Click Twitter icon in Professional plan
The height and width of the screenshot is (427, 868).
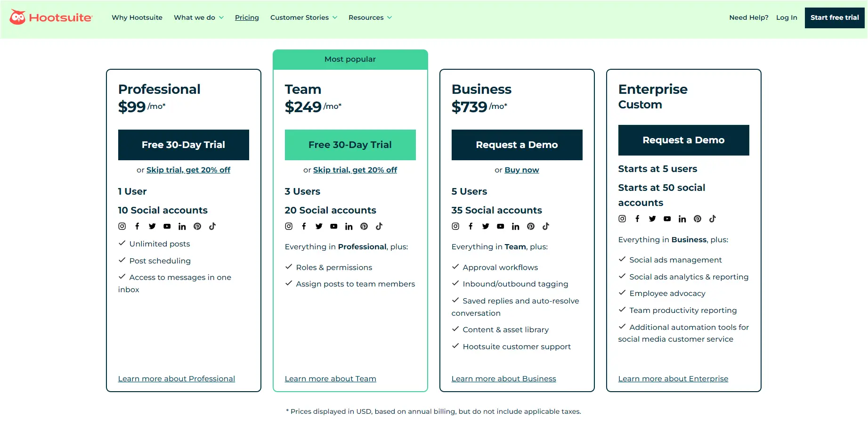(x=152, y=226)
